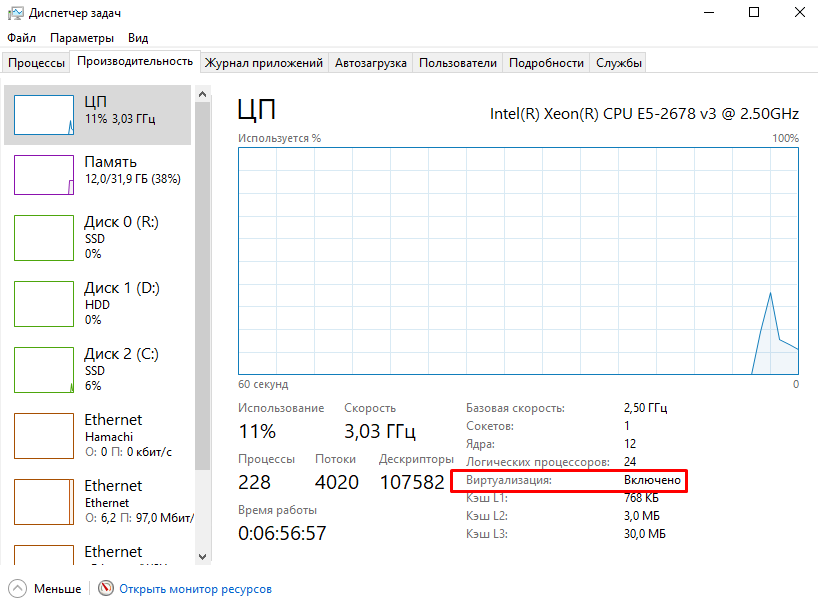Click the Диск 2 (C:) SSD 6% label
The height and width of the screenshot is (610, 818).
(122, 370)
